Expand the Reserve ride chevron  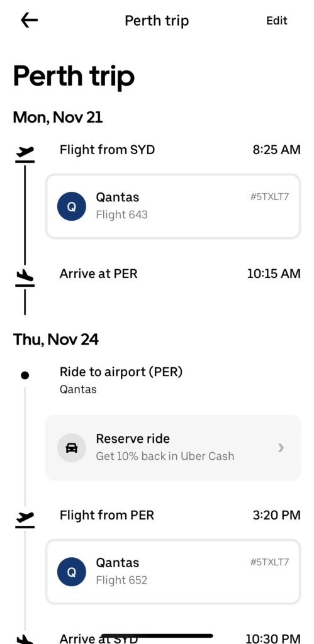coord(281,448)
